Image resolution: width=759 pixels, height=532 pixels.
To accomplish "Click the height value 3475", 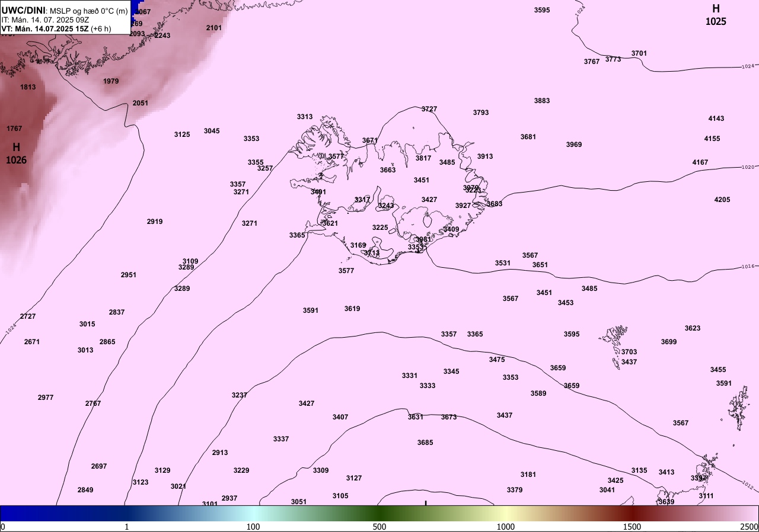I will click(497, 360).
